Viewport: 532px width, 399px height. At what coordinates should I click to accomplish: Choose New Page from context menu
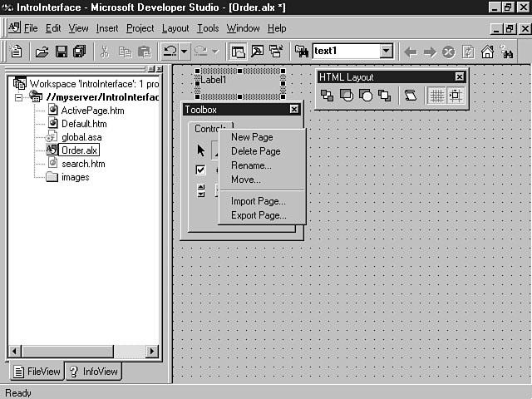(252, 137)
